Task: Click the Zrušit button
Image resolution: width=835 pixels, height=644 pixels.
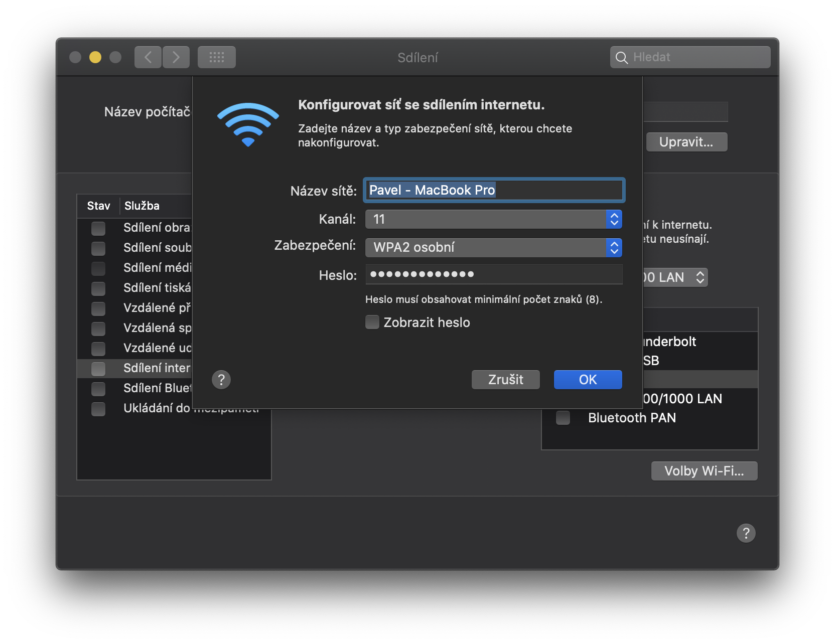Action: point(505,380)
